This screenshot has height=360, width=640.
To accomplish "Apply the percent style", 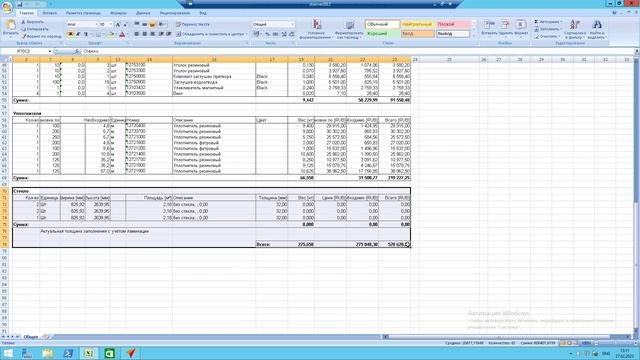I will pos(267,34).
